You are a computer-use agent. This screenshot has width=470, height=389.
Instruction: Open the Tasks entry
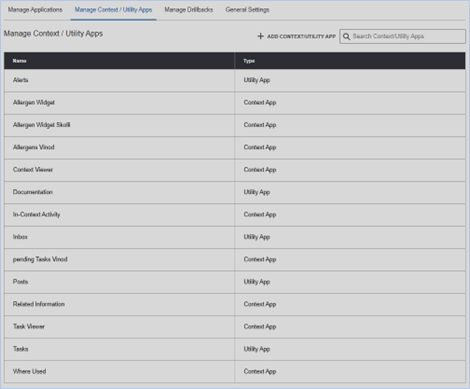[x=21, y=349]
